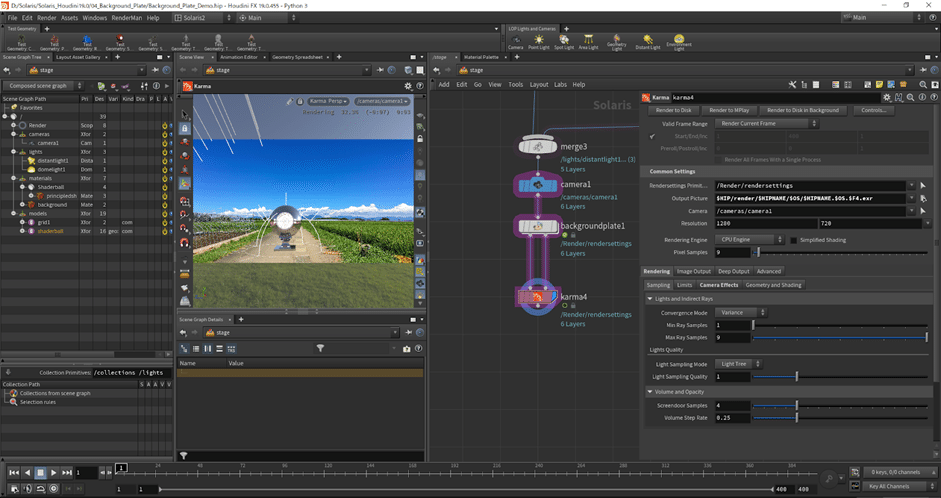Toggle the Start/End/Inc checkmark
This screenshot has width=941, height=498.
(652, 135)
